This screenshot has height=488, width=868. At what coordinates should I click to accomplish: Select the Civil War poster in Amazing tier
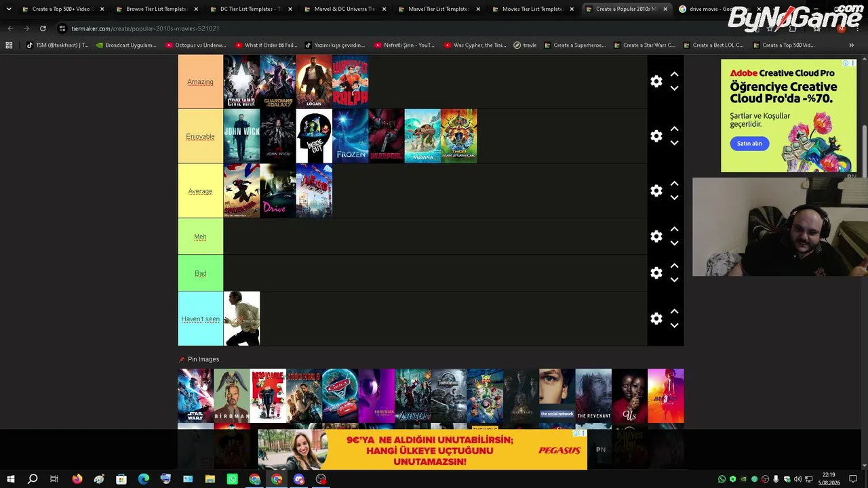point(241,82)
